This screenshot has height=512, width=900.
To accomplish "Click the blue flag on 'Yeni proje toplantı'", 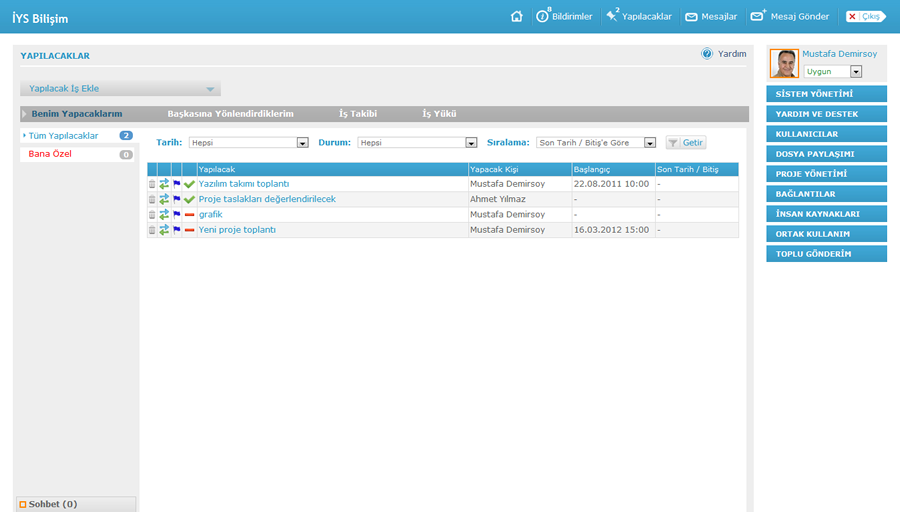I will pos(177,230).
